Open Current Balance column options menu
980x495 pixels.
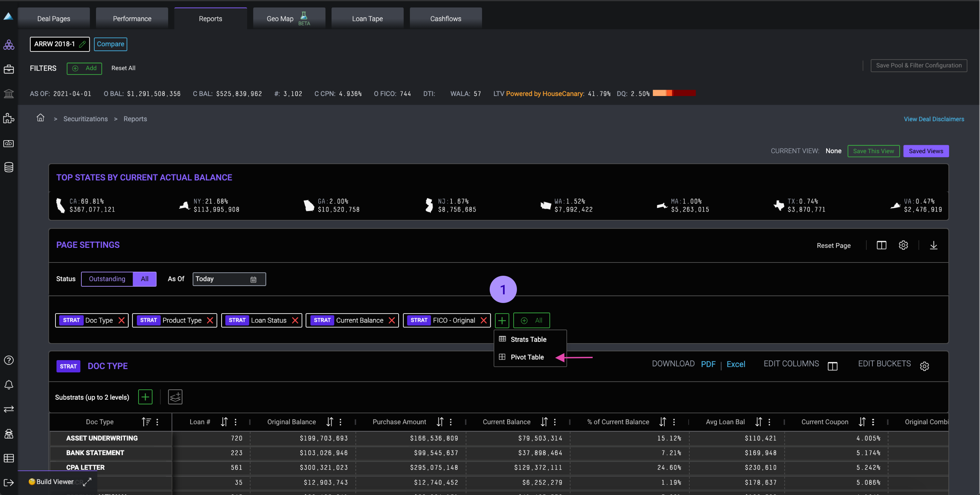point(555,422)
